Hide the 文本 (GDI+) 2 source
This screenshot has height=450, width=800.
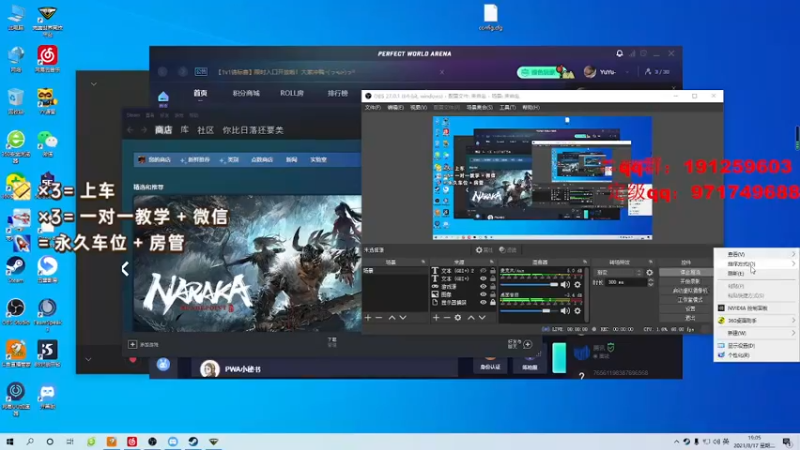tap(483, 270)
